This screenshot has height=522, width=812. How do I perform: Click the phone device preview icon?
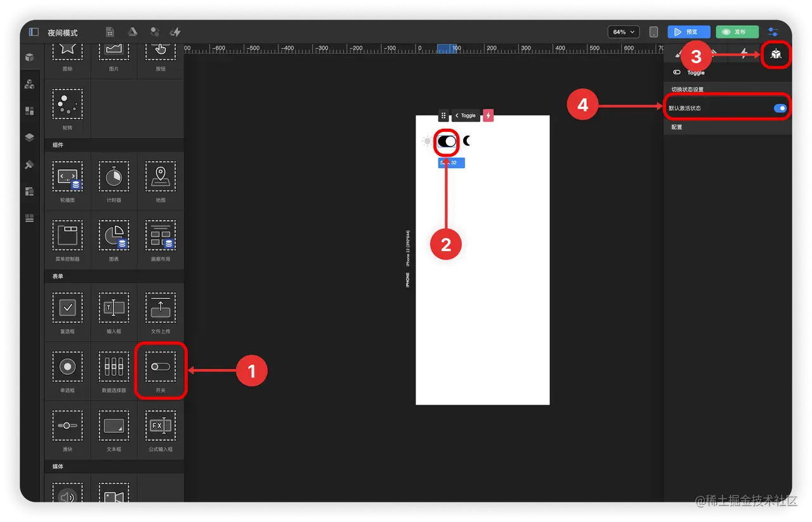653,32
